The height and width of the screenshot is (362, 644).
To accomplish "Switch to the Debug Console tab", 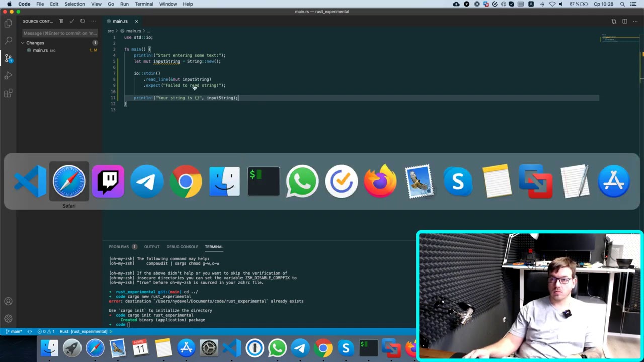I will (x=182, y=247).
